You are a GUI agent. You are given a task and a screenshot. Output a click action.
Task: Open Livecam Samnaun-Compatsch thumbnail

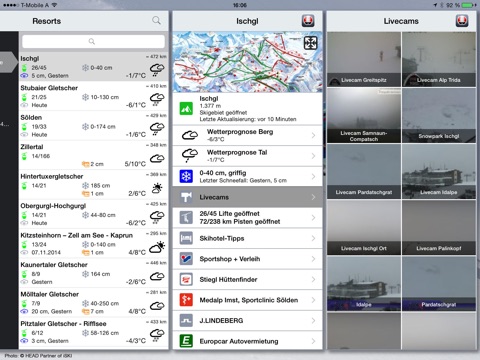(364, 115)
